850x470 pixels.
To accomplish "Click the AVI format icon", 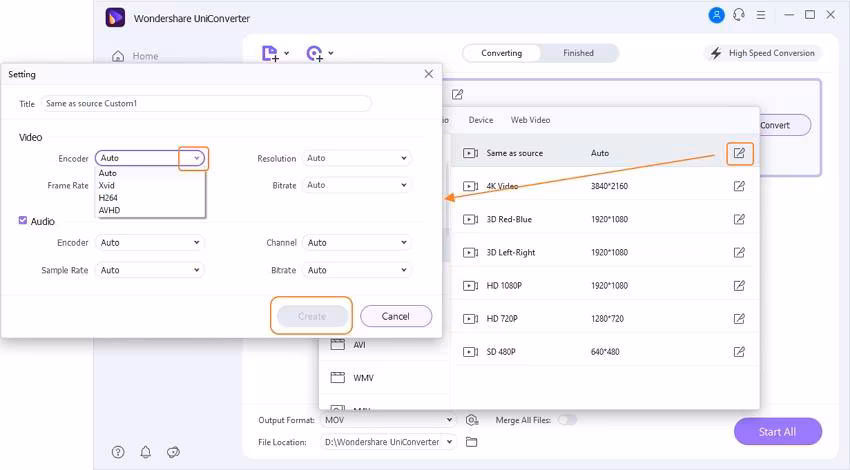I will pos(338,344).
